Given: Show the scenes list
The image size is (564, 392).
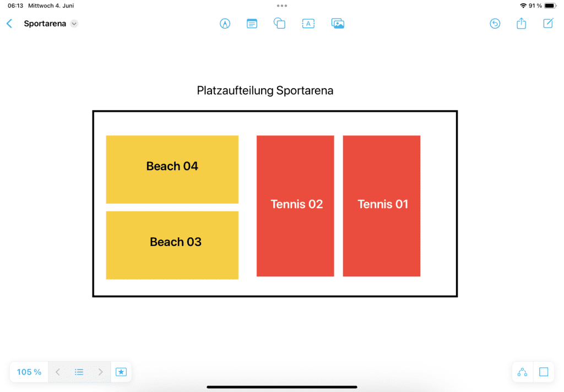Looking at the screenshot, I should point(79,372).
